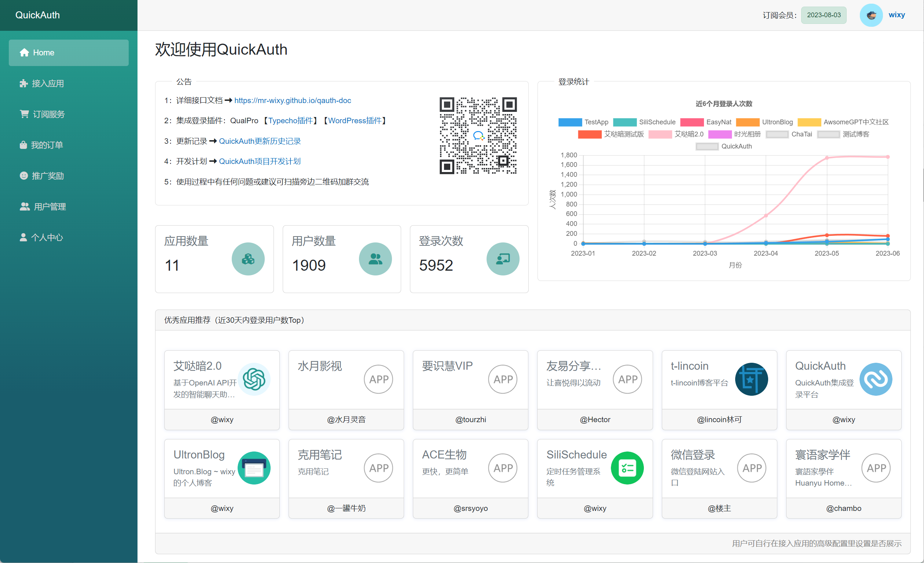Toggle 时光相册 legend swatch
This screenshot has width=924, height=563.
coord(720,134)
